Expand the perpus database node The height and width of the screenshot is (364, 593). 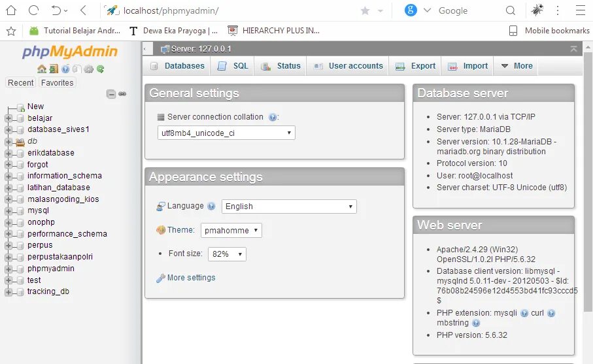[8, 246]
